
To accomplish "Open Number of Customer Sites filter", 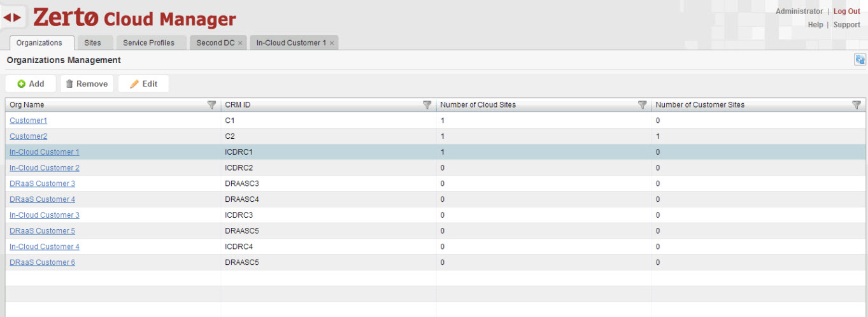I will click(x=857, y=105).
